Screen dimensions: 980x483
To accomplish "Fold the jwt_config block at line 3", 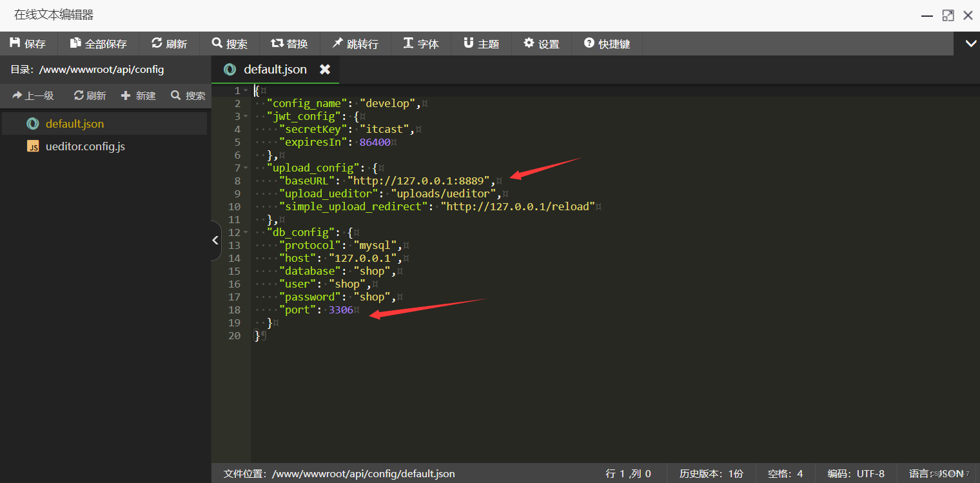I will [x=246, y=117].
